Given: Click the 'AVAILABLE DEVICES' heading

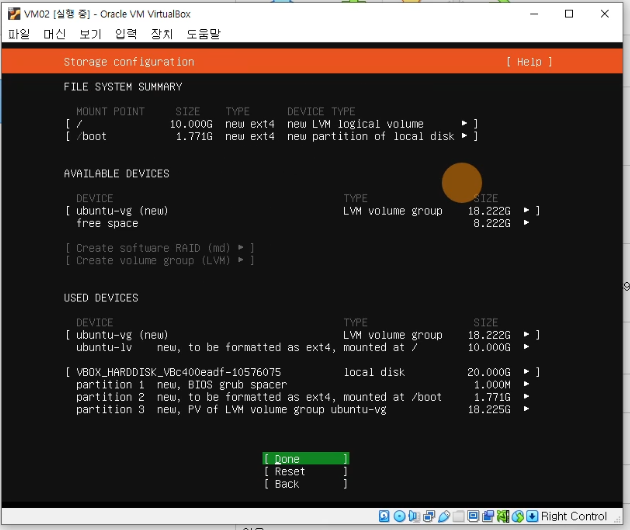Looking at the screenshot, I should pos(117,174).
